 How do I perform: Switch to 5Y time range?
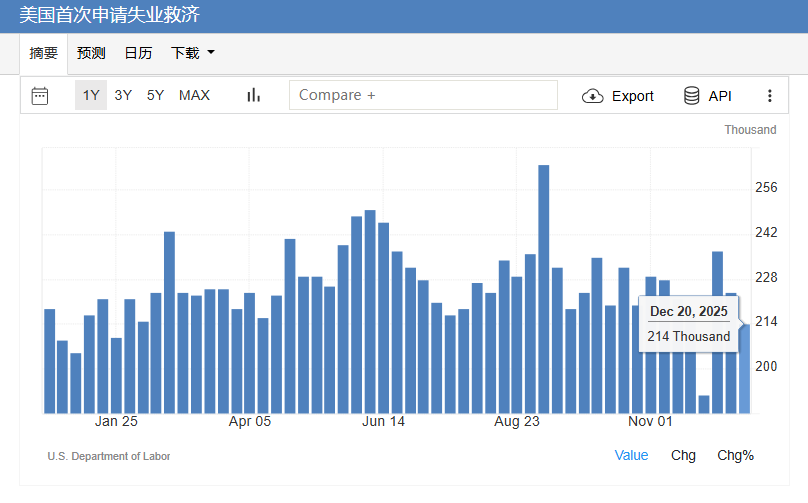click(x=155, y=96)
